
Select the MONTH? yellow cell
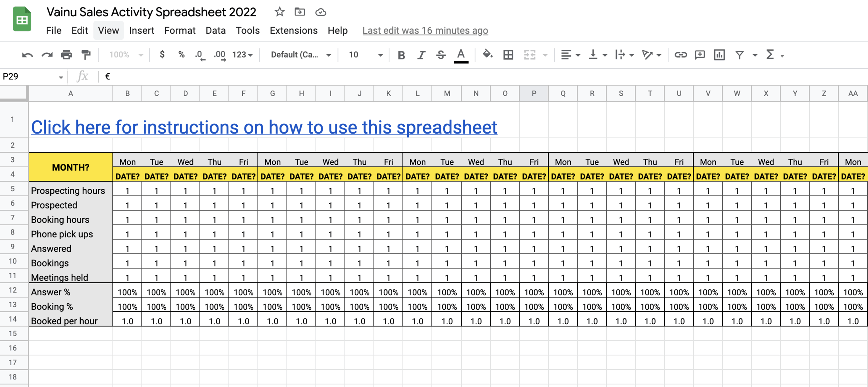click(71, 167)
